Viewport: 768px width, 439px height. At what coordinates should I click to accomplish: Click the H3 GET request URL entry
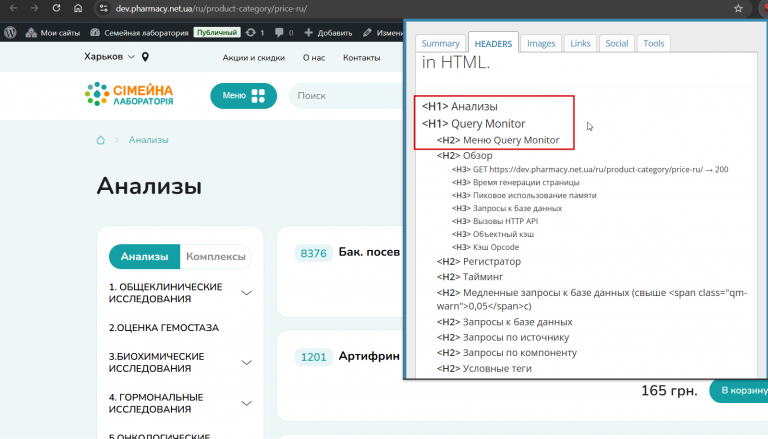[590, 169]
